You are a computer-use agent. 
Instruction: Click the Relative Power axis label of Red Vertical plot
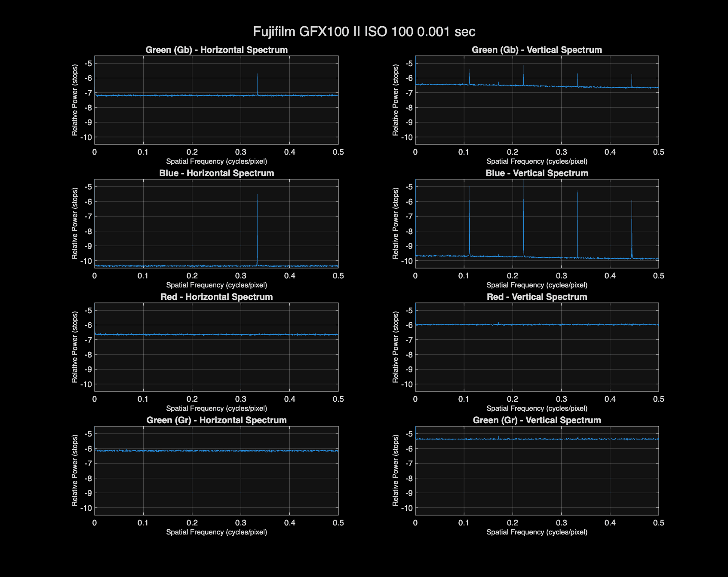coord(396,347)
